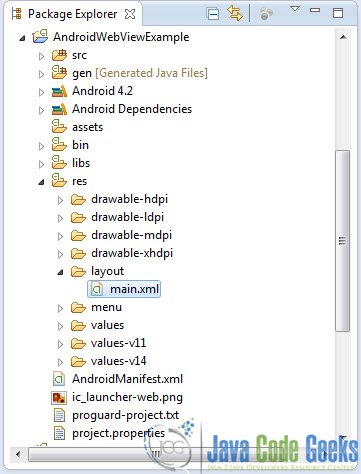This screenshot has width=361, height=474.
Task: Expand the bin folder arrow
Action: [x=41, y=146]
